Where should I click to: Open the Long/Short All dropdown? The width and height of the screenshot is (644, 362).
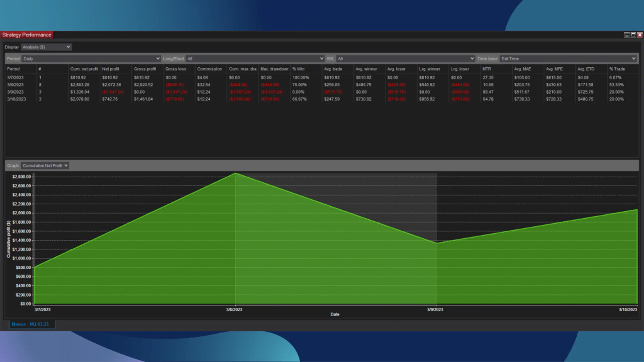click(255, 59)
